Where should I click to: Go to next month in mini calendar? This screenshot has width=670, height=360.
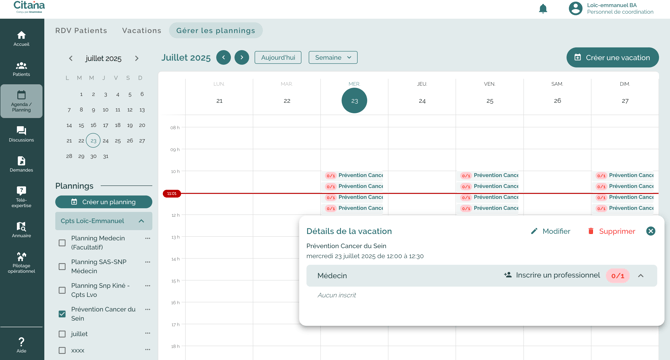point(137,58)
